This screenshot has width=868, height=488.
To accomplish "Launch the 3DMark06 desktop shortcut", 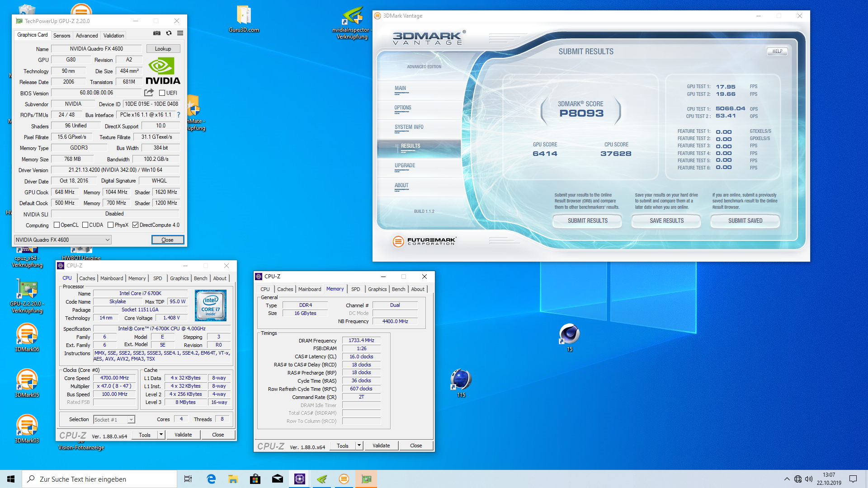I will click(27, 338).
